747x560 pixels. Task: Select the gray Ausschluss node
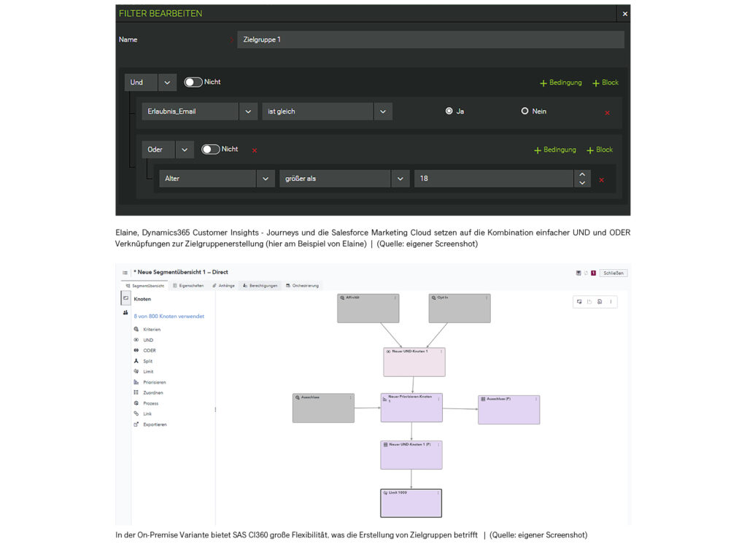point(323,408)
